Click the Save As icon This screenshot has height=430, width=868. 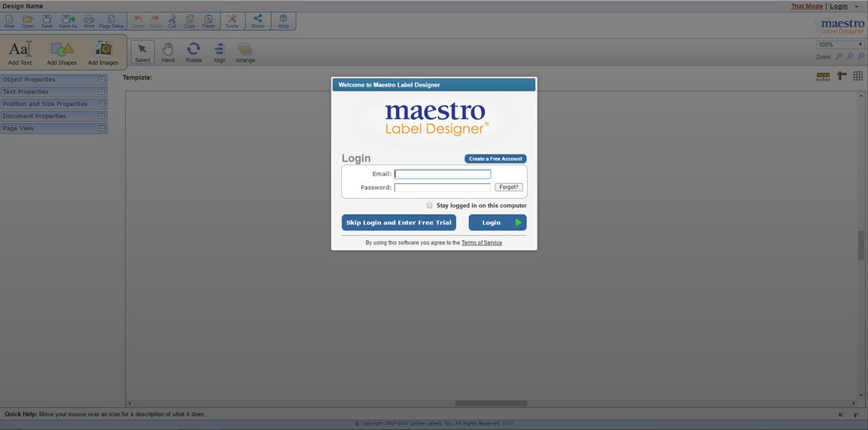(68, 21)
